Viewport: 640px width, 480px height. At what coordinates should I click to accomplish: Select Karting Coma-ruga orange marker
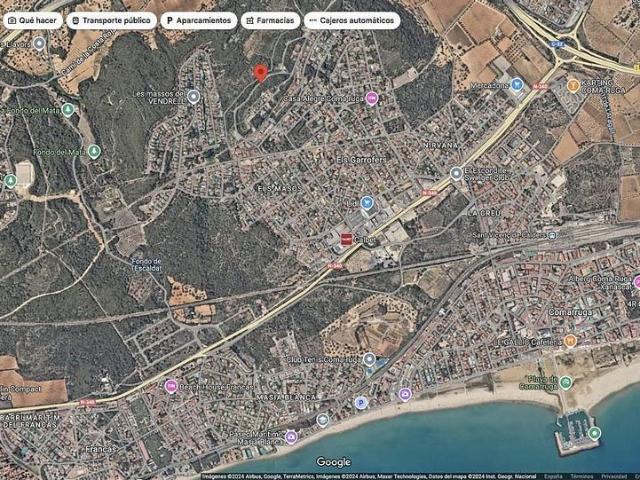(573, 86)
